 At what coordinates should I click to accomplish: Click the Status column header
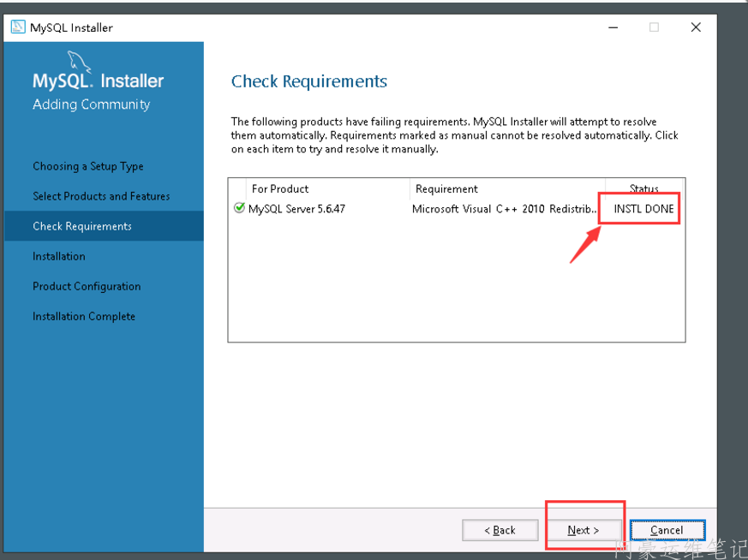click(643, 188)
